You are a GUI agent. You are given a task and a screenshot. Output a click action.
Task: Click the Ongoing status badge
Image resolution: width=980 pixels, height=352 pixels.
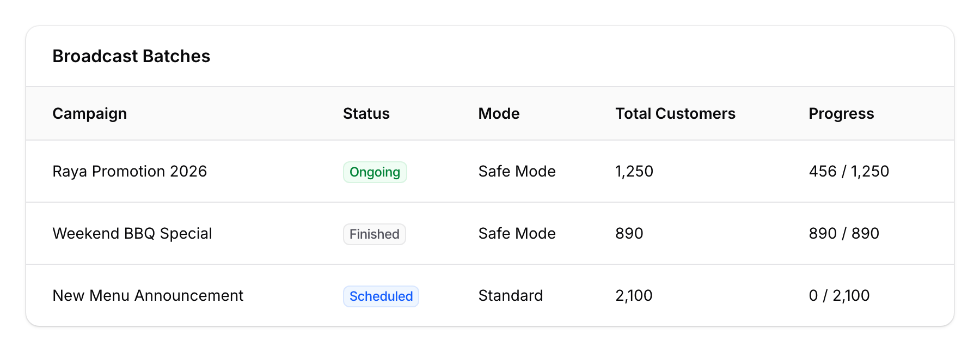click(x=375, y=172)
